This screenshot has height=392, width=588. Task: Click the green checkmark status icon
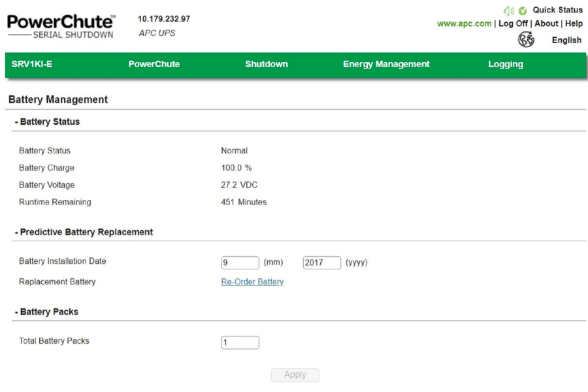coord(523,11)
